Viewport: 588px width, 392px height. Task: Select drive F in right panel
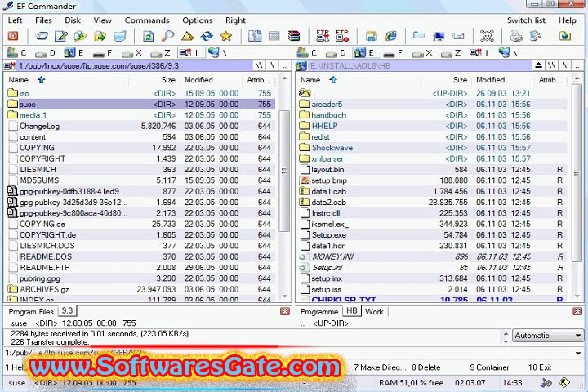pyautogui.click(x=393, y=53)
